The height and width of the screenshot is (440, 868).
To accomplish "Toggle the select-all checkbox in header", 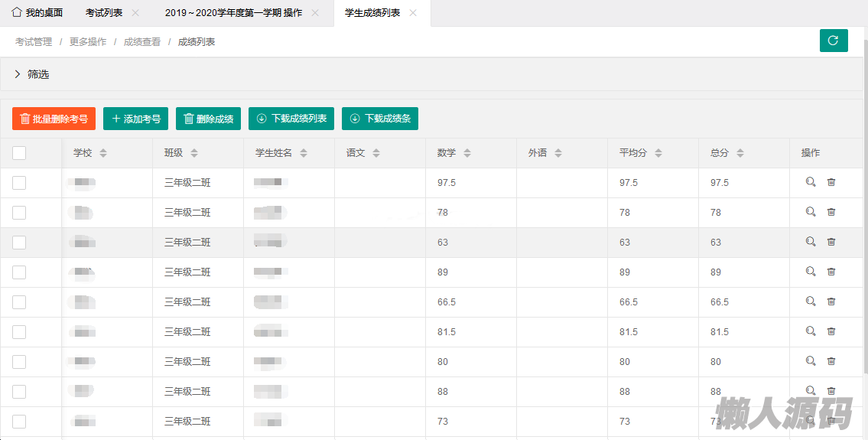I will (x=19, y=153).
